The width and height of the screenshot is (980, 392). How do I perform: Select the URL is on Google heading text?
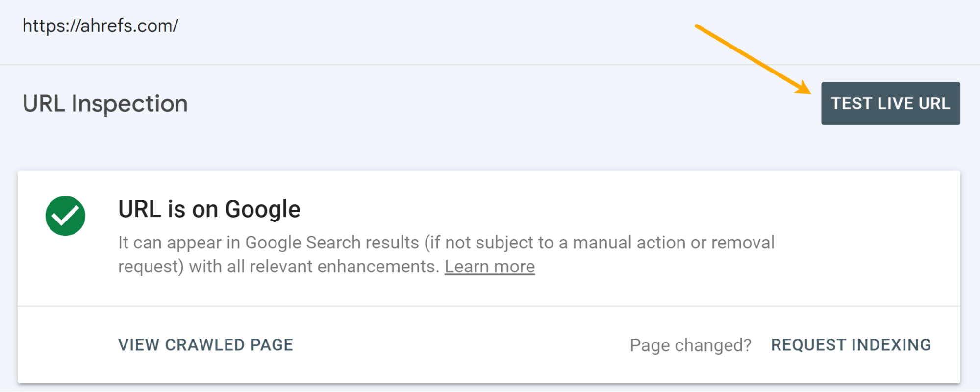click(208, 209)
